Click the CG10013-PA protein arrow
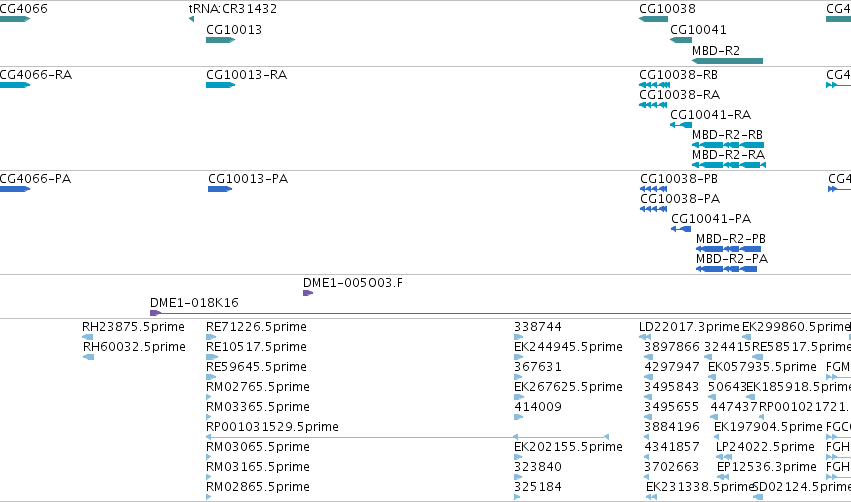 click(220, 189)
